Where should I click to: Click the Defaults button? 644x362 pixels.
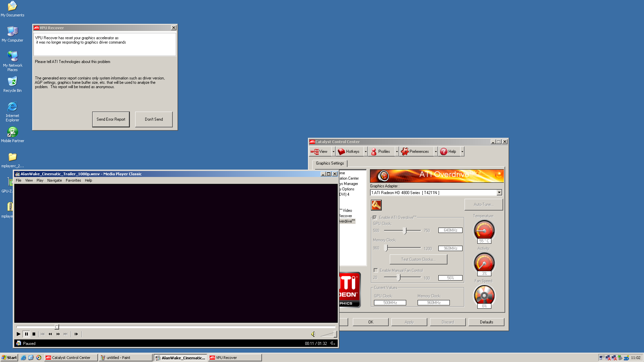(x=486, y=322)
